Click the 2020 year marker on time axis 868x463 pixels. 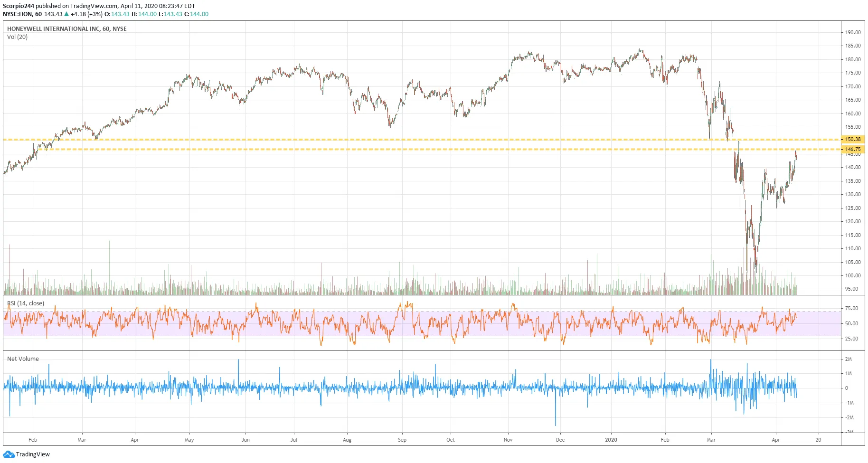[x=611, y=440]
